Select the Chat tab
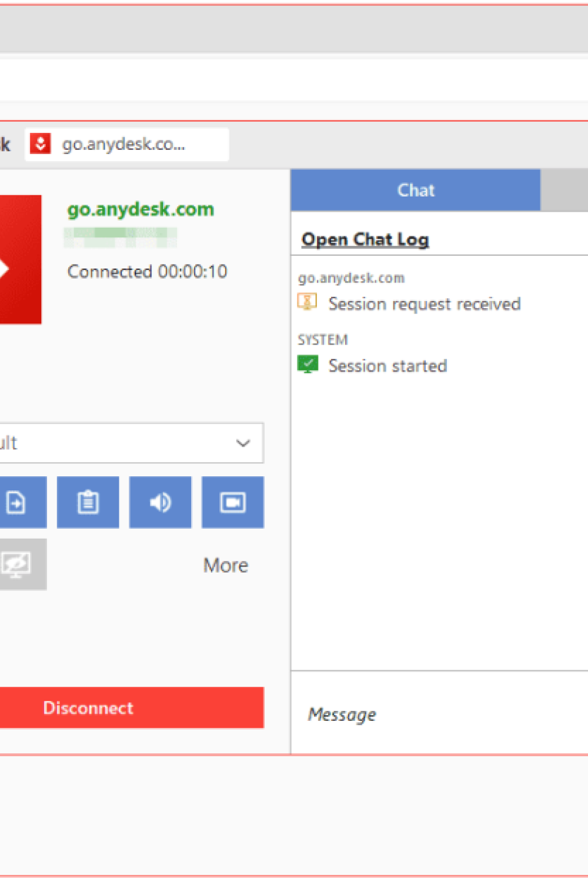Image resolution: width=588 pixels, height=882 pixels. (x=416, y=190)
